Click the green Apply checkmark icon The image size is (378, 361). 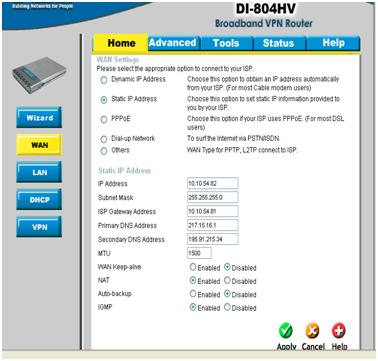(x=286, y=331)
